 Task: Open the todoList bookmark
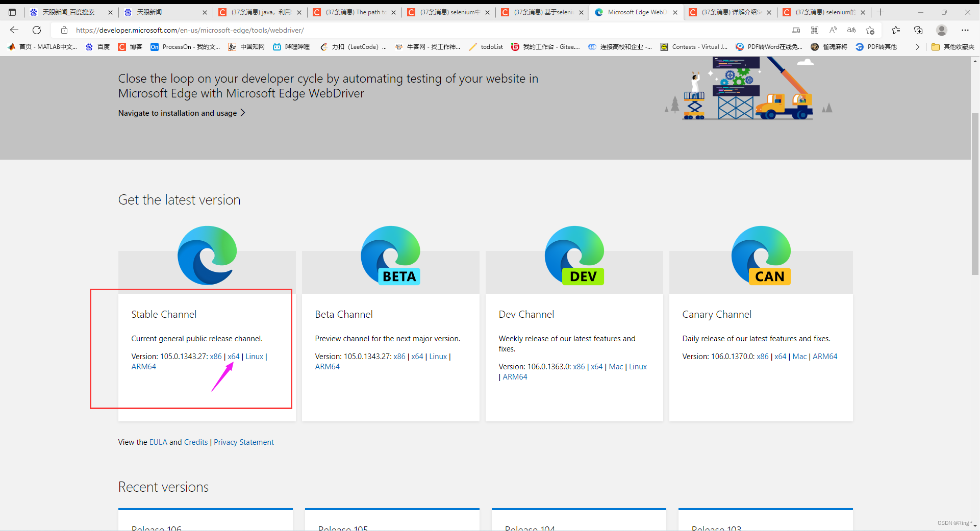(x=486, y=47)
